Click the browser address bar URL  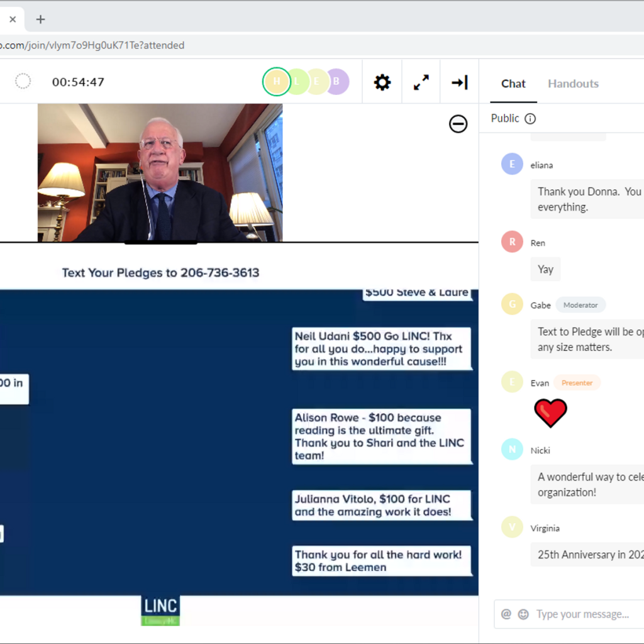click(94, 45)
